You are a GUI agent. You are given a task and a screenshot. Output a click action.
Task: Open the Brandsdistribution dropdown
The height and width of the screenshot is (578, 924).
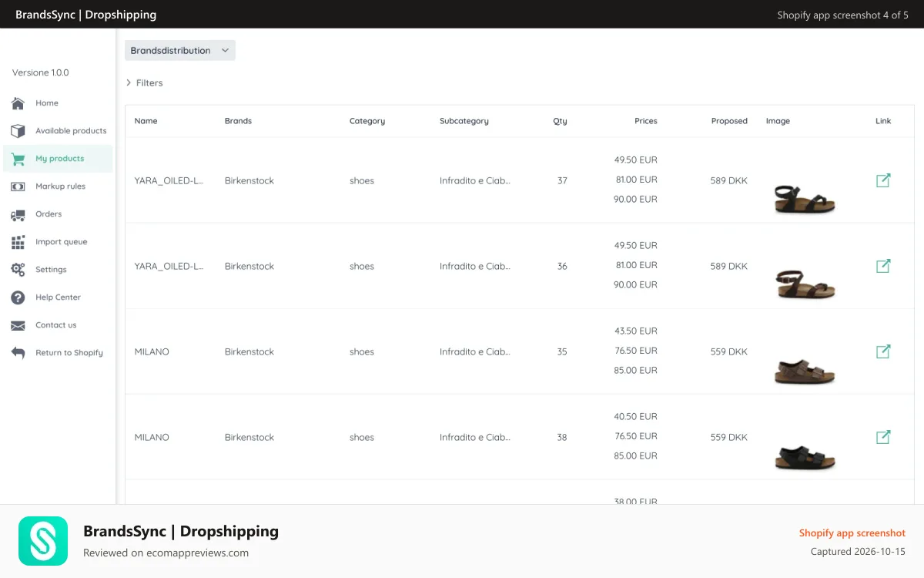[x=180, y=50]
